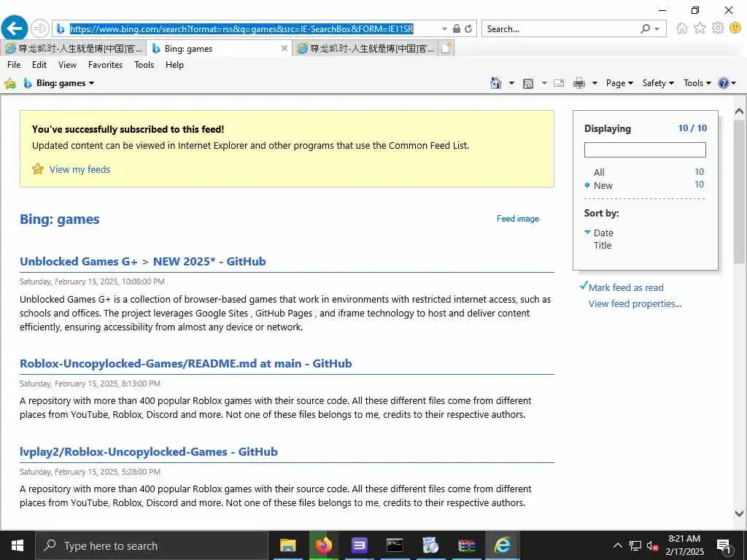Click the Print icon in command bar
Screen dimensions: 747x560
point(578,83)
